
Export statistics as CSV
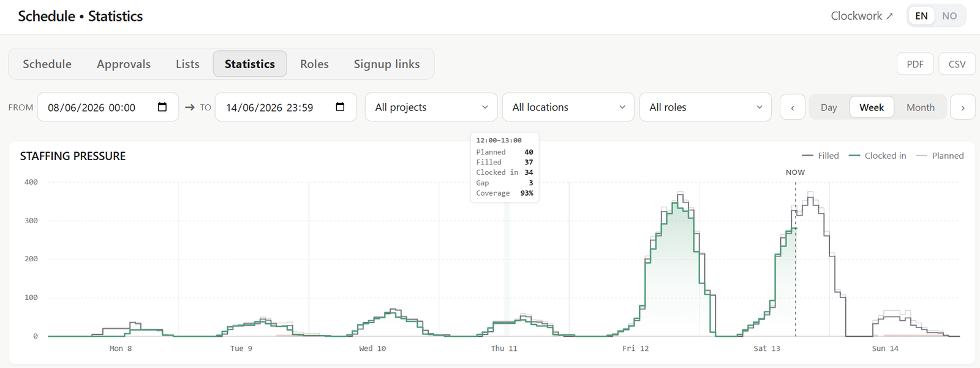coord(957,64)
